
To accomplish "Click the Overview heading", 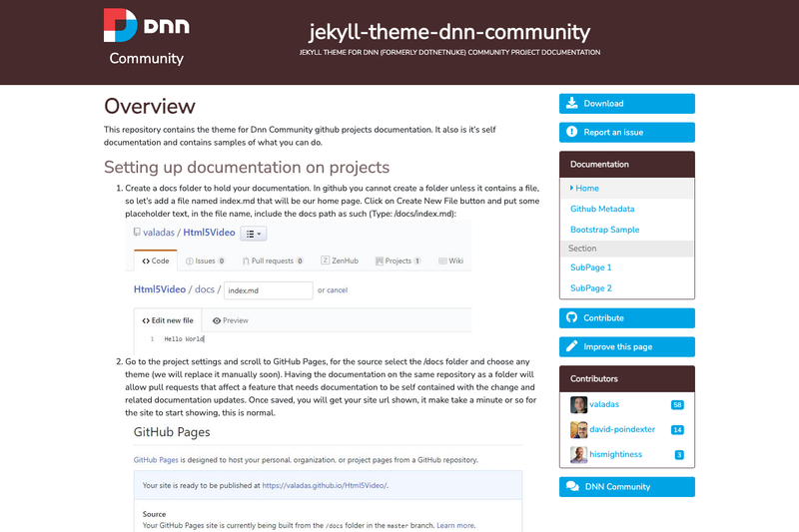I will [149, 107].
